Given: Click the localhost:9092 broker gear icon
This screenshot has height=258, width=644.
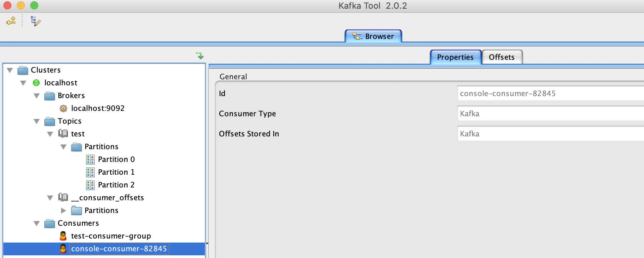Looking at the screenshot, I should point(63,109).
